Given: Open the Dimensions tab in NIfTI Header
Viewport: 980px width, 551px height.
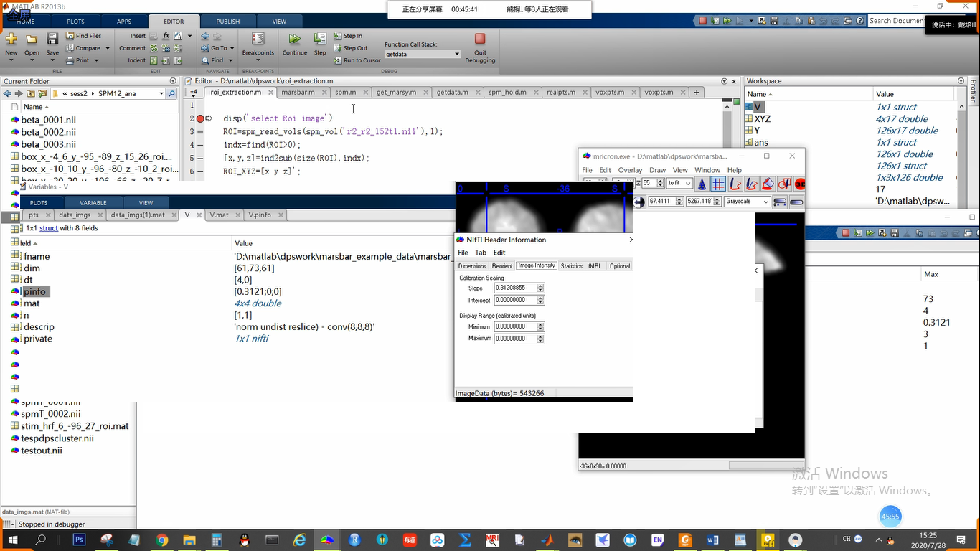Looking at the screenshot, I should click(472, 265).
